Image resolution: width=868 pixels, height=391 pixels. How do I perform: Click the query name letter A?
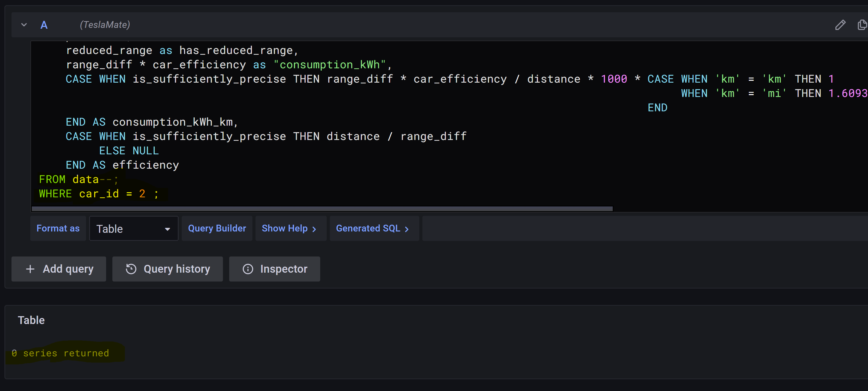44,25
